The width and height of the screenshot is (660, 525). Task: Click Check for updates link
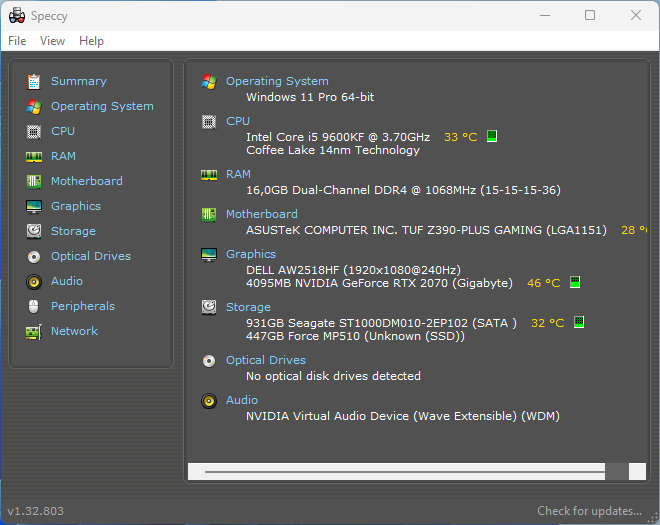589,511
